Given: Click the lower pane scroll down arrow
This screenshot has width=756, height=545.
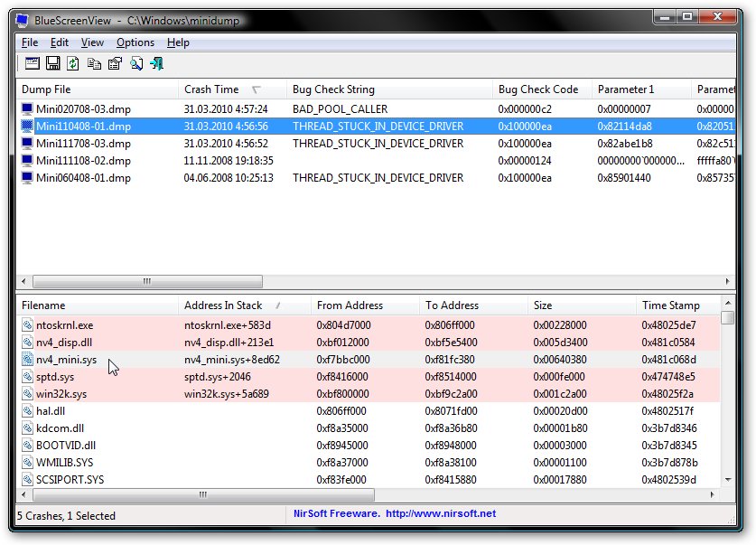Looking at the screenshot, I should 728,478.
